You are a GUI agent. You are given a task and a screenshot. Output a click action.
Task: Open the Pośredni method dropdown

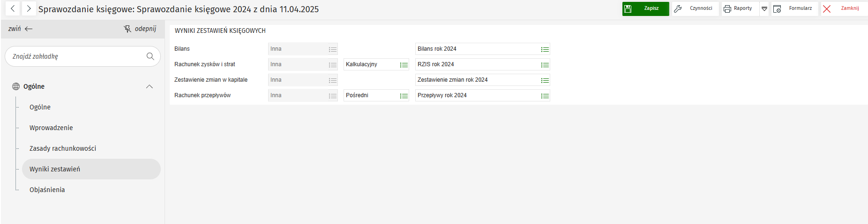pyautogui.click(x=404, y=96)
